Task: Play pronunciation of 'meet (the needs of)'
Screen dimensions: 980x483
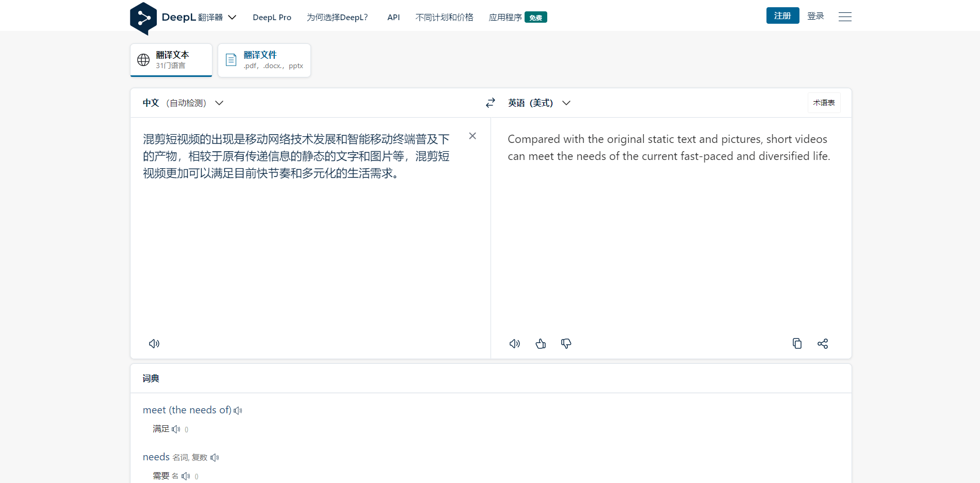Action: tap(238, 411)
